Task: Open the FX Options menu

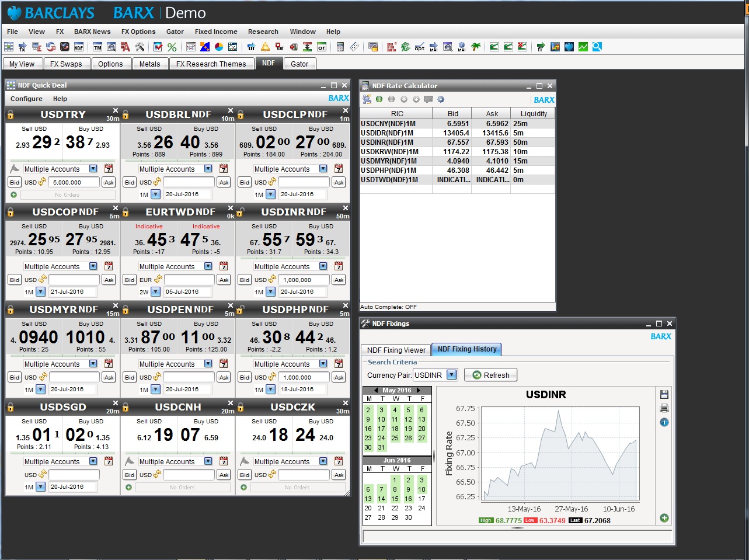Action: click(138, 32)
